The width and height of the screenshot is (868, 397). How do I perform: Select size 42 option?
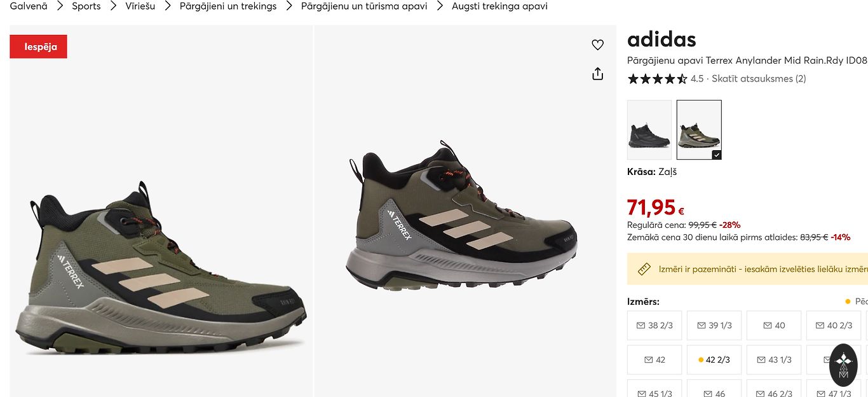654,359
